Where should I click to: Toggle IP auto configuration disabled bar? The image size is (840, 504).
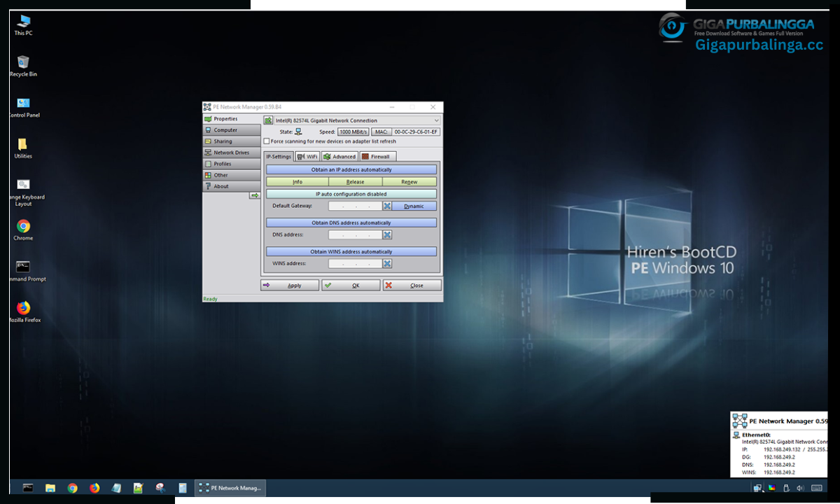(351, 194)
